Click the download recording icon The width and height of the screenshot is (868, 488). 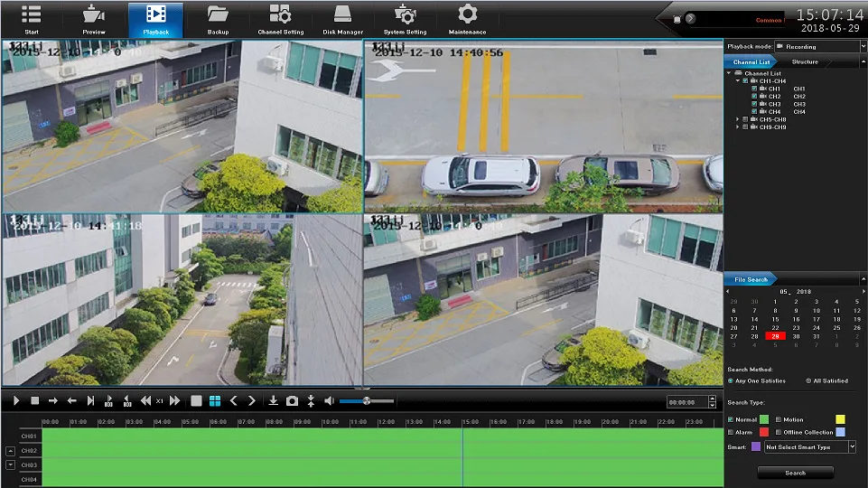tap(273, 400)
